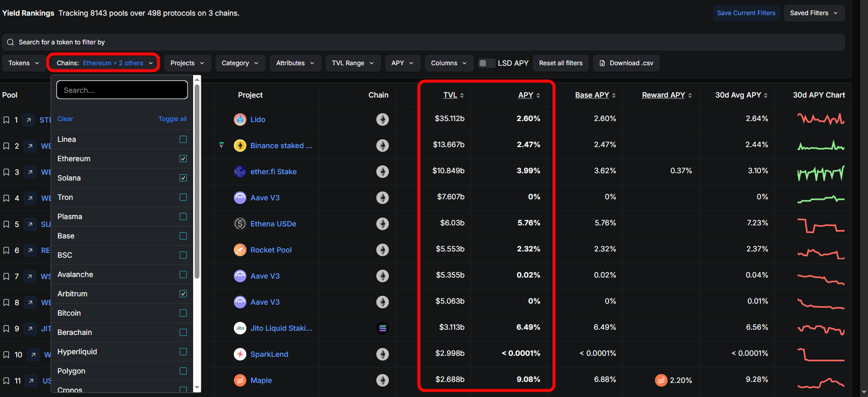Click the search magnifier icon
868x397 pixels.
(10, 42)
